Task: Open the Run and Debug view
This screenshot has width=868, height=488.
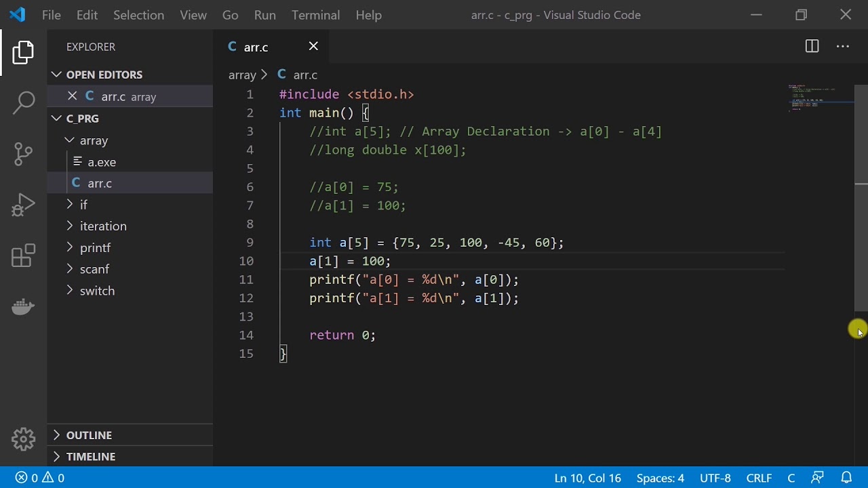Action: coord(23,205)
